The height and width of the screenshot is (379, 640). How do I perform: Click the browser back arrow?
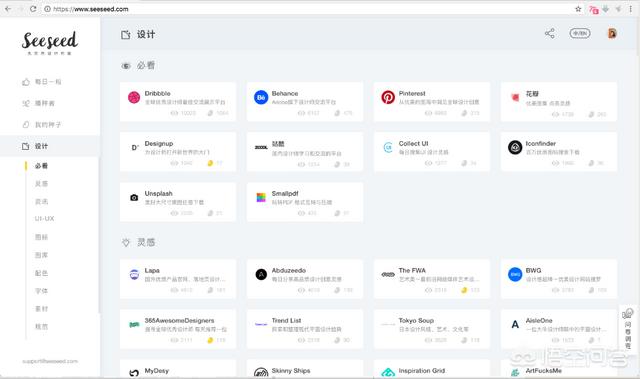tap(8, 9)
